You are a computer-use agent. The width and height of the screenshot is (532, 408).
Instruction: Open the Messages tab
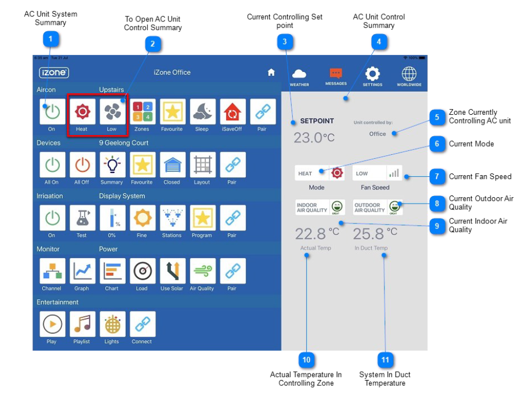[336, 77]
